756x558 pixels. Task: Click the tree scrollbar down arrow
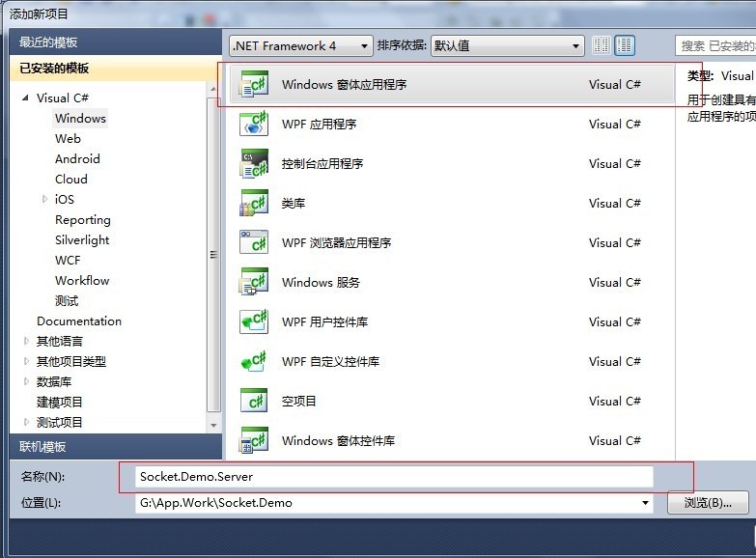click(213, 426)
